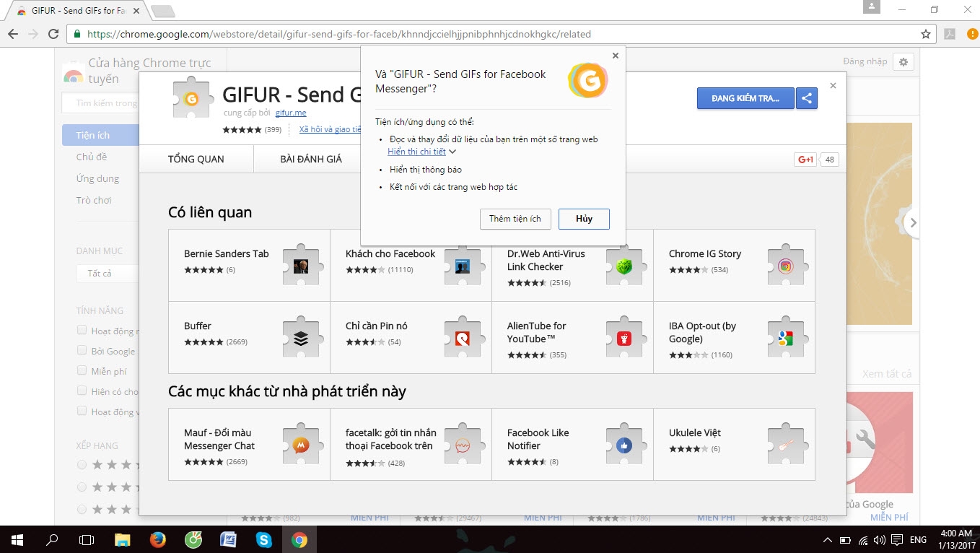Image resolution: width=980 pixels, height=553 pixels.
Task: Select Trò chơi in the sidebar
Action: coord(94,200)
